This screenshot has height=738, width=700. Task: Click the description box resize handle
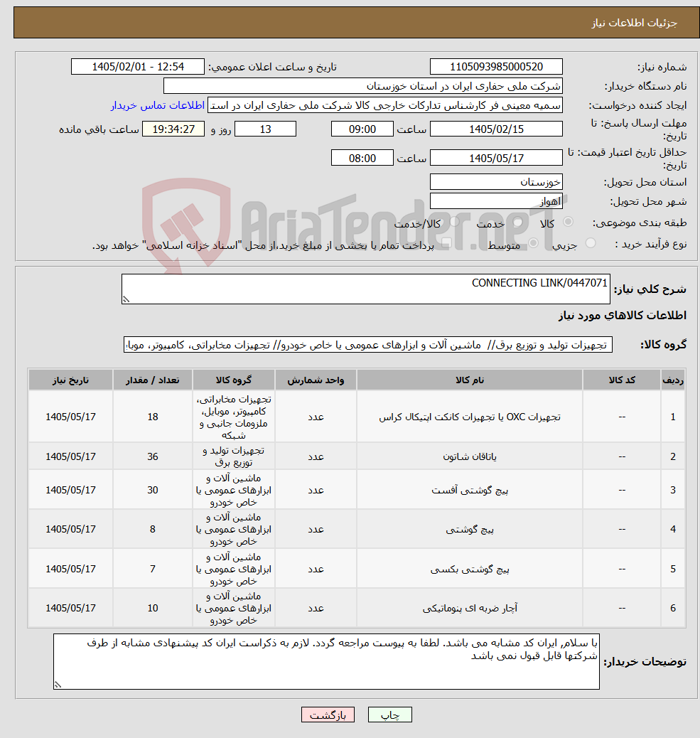click(126, 299)
